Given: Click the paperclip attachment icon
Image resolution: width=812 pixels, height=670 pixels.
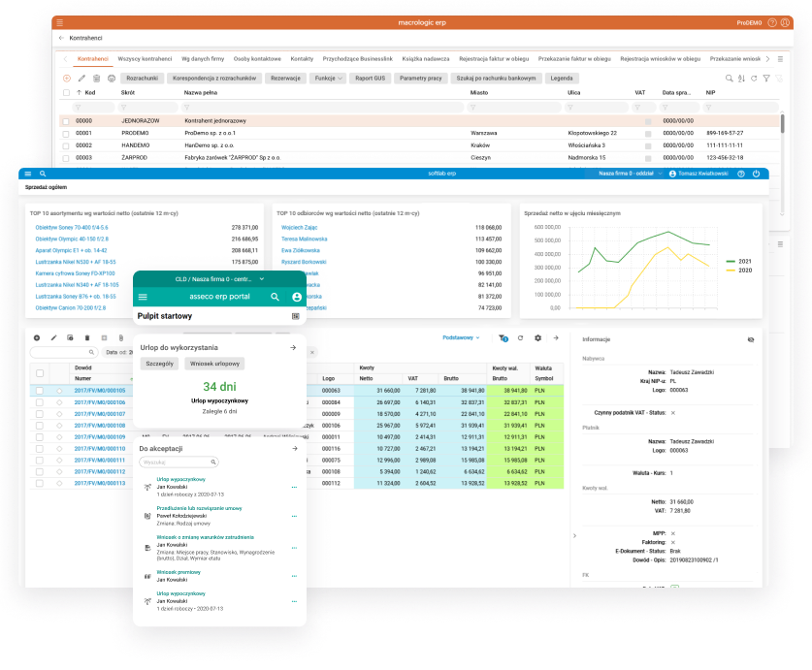Looking at the screenshot, I should [x=121, y=336].
